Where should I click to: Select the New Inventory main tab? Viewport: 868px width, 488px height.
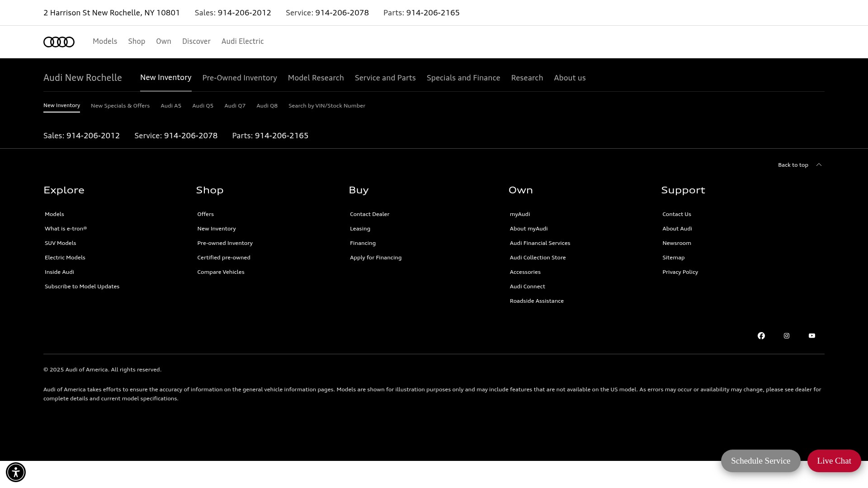166,78
